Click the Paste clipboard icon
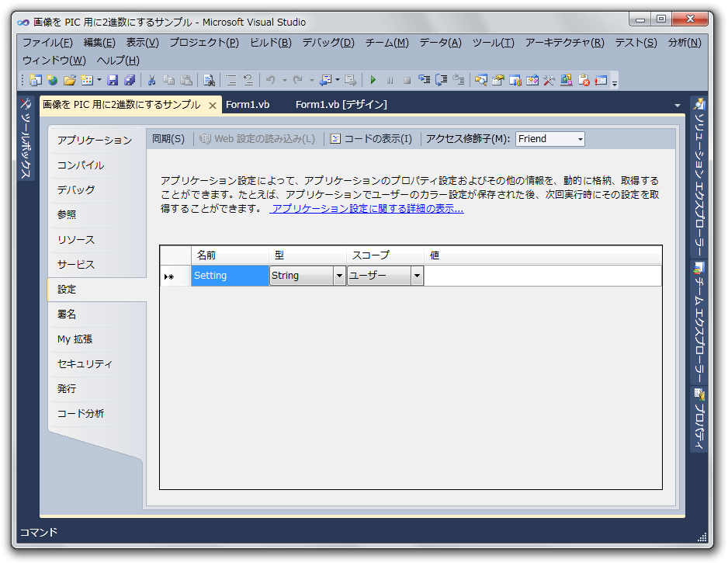Viewport: 728px width, 563px height. pos(186,80)
